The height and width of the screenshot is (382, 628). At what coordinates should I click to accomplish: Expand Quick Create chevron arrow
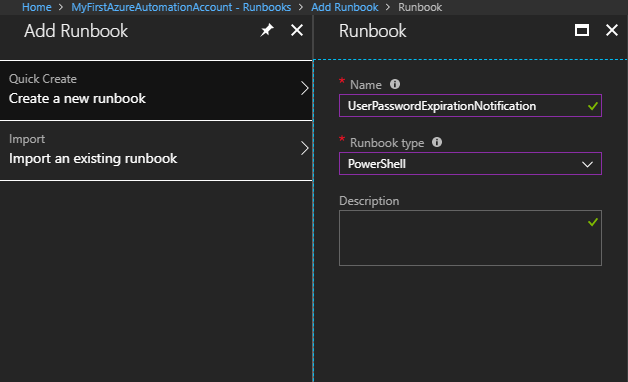[305, 88]
